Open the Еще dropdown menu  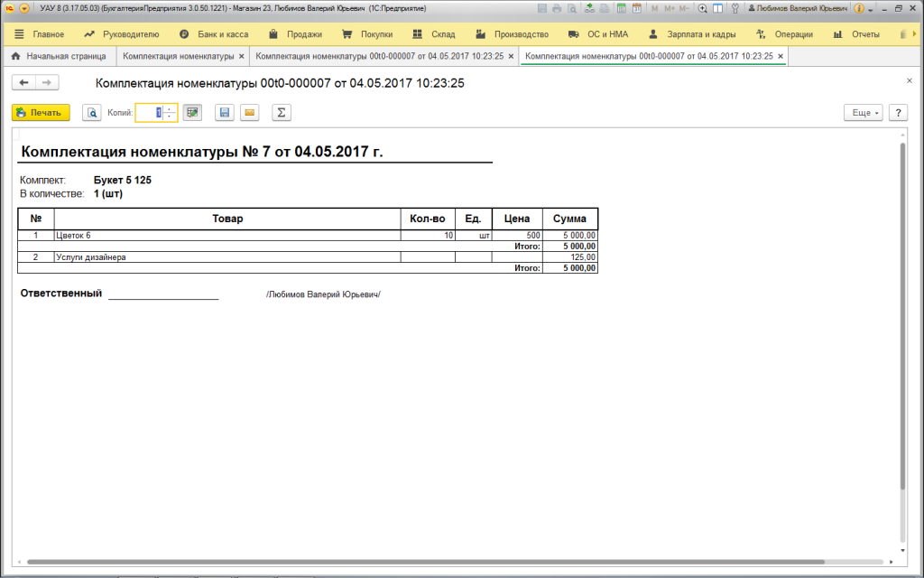click(x=864, y=113)
